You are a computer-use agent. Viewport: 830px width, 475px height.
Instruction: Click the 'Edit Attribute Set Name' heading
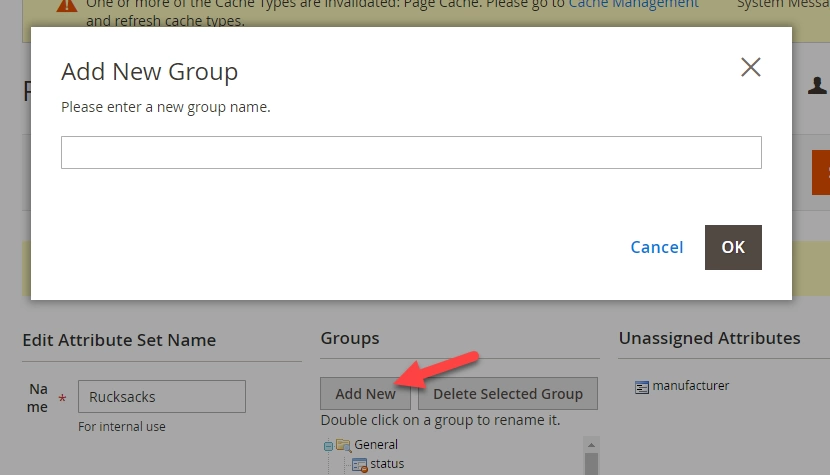click(x=119, y=339)
